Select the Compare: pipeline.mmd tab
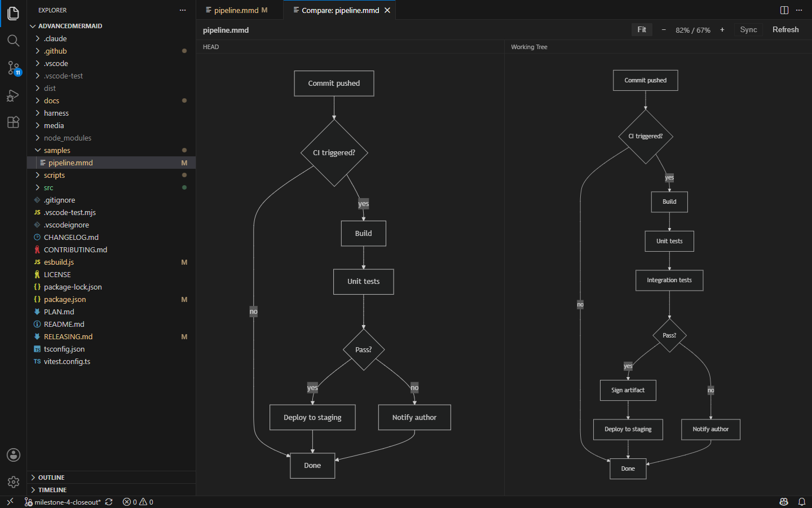Image resolution: width=812 pixels, height=508 pixels. click(339, 10)
